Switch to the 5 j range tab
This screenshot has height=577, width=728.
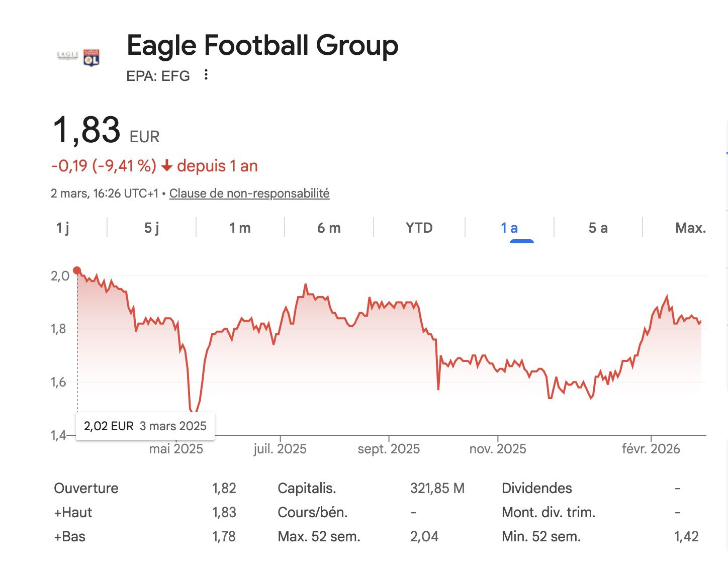[x=151, y=228]
